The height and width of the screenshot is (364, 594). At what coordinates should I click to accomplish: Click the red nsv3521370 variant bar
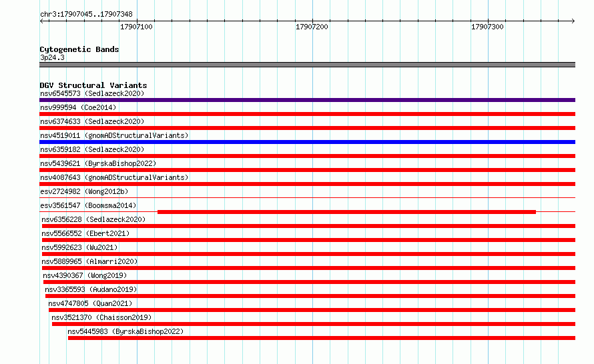tap(314, 324)
